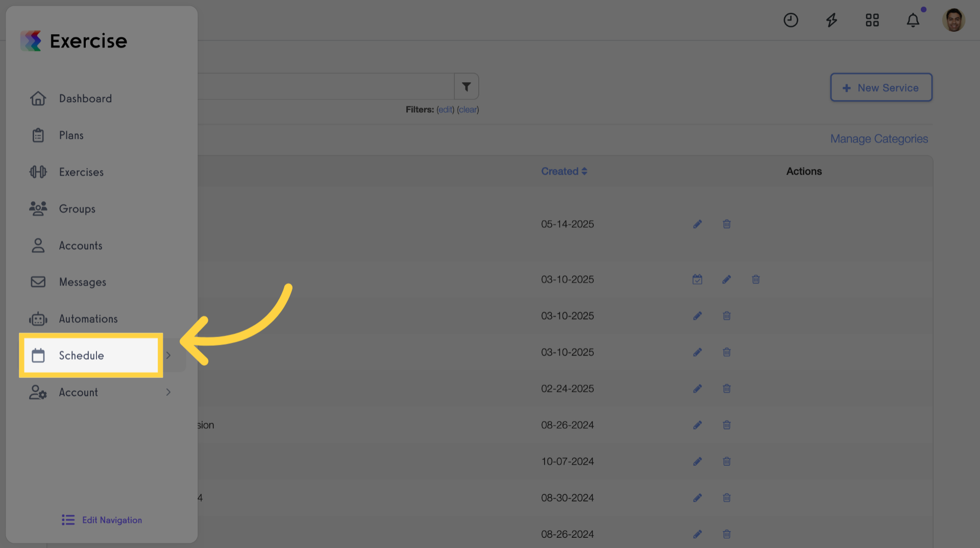Open the notifications bell
The image size is (980, 548).
pyautogui.click(x=913, y=20)
